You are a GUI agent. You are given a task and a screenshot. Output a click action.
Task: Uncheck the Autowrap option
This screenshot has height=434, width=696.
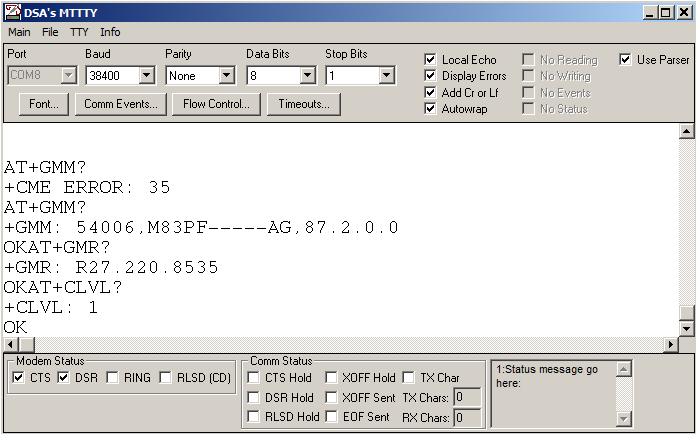(430, 109)
